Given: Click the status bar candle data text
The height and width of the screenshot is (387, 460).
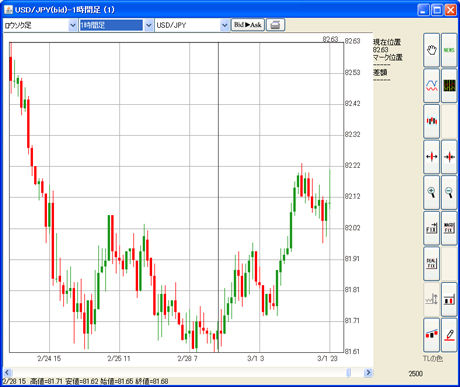Looking at the screenshot, I should click(85, 381).
